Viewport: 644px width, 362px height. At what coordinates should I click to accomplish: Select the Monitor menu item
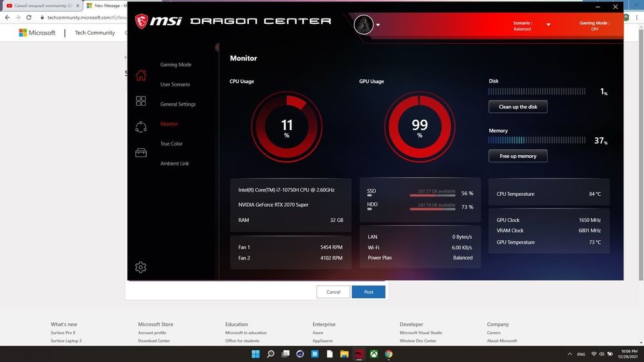click(169, 124)
